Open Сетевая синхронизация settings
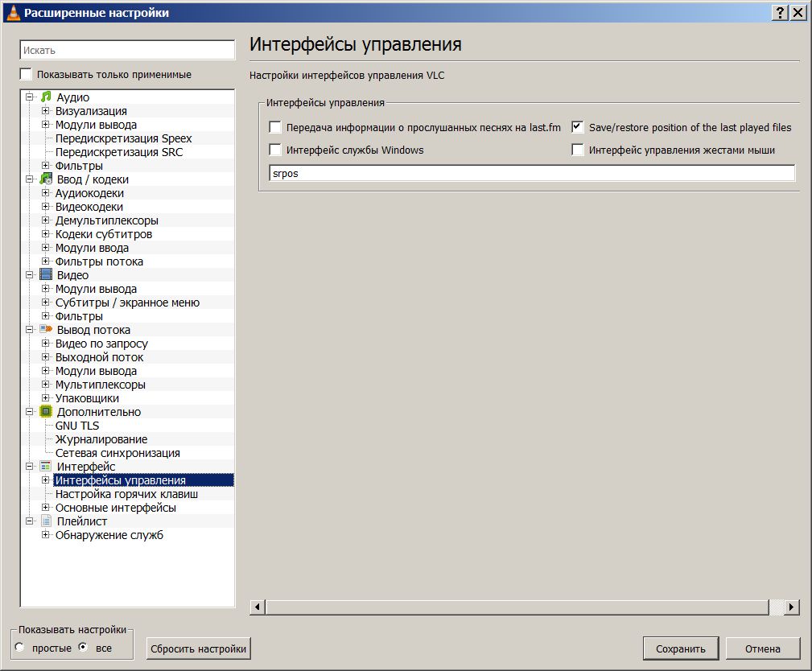The height and width of the screenshot is (671, 812). pyautogui.click(x=117, y=453)
